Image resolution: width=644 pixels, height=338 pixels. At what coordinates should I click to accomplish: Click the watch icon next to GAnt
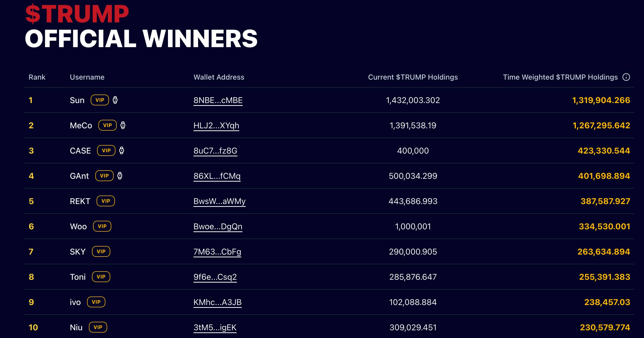120,176
